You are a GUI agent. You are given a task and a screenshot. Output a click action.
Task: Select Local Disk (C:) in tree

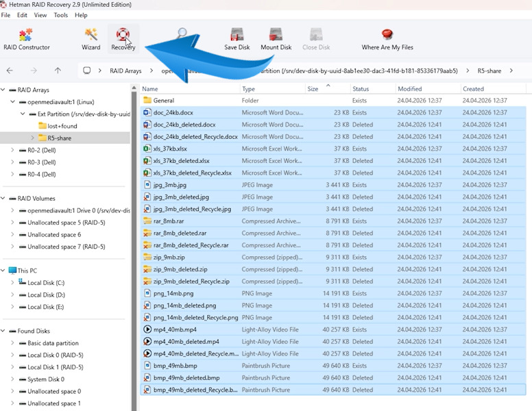[x=46, y=283]
